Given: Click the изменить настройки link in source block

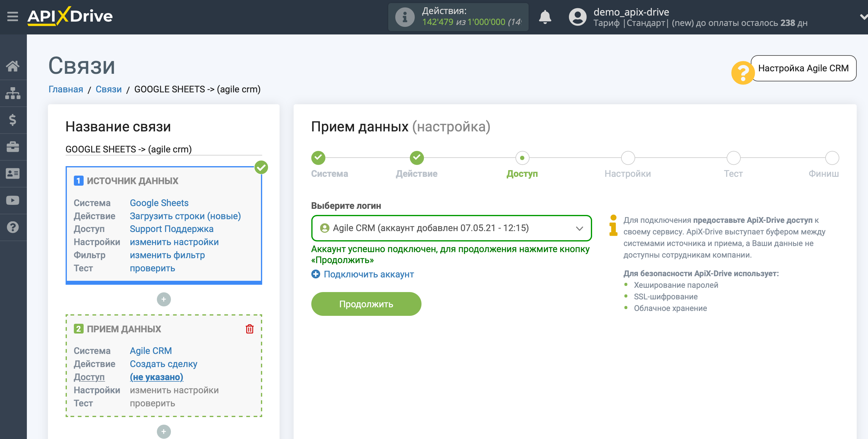Looking at the screenshot, I should point(175,242).
